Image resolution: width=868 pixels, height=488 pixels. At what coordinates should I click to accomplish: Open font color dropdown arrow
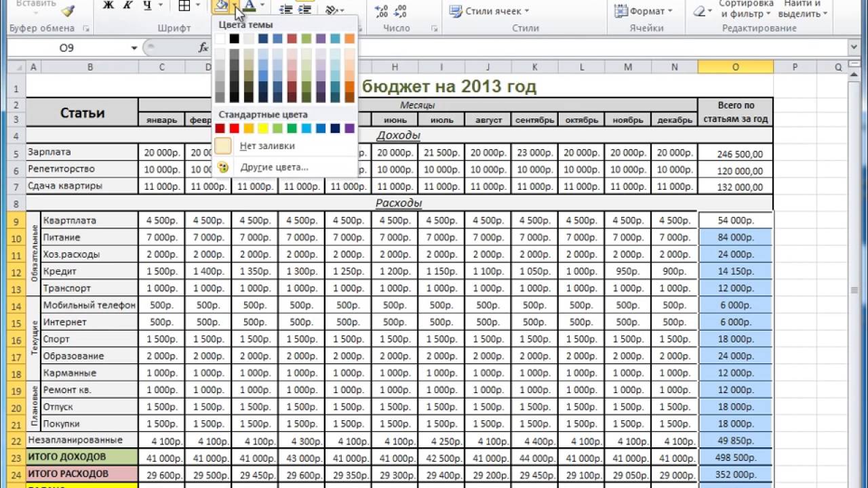tap(262, 6)
